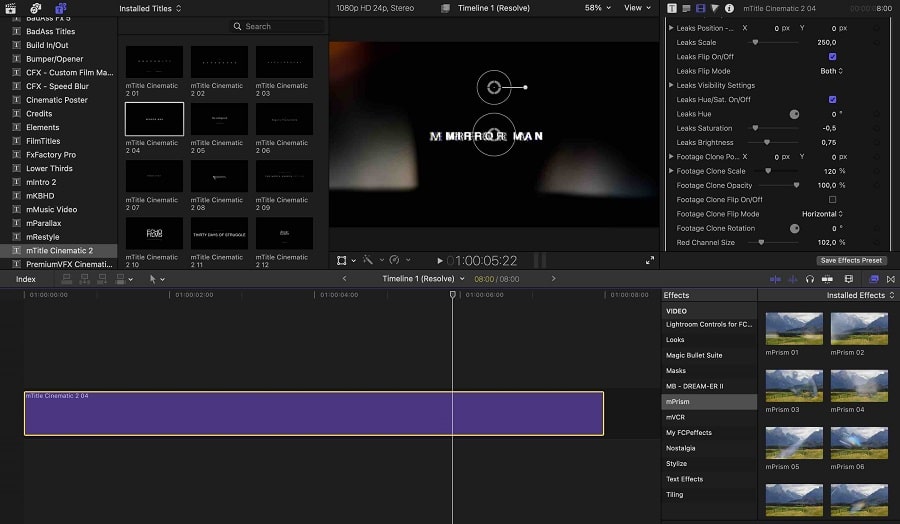Screen dimensions: 900x524
Task: Switch to the Video inspector filmstrip icon
Action: click(700, 8)
